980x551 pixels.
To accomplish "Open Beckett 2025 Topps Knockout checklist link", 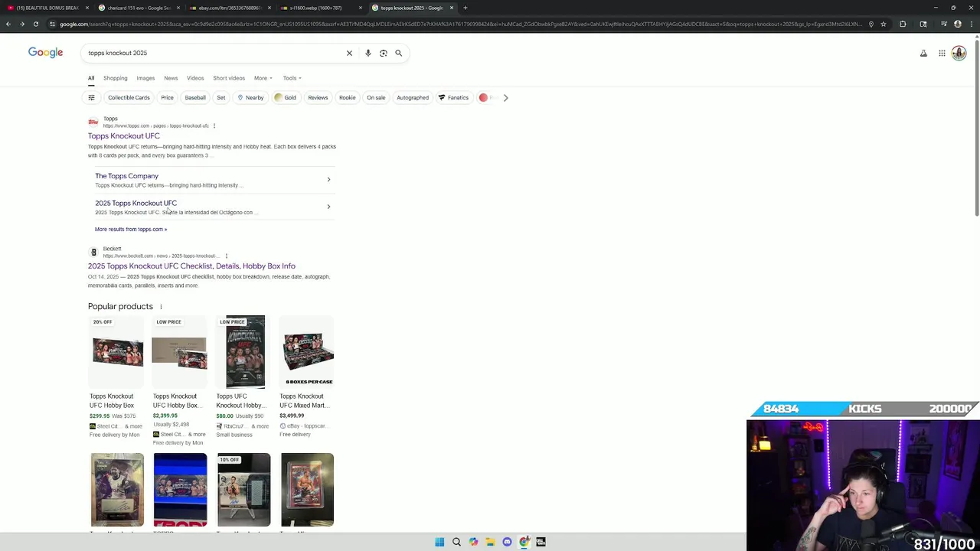I will [191, 266].
